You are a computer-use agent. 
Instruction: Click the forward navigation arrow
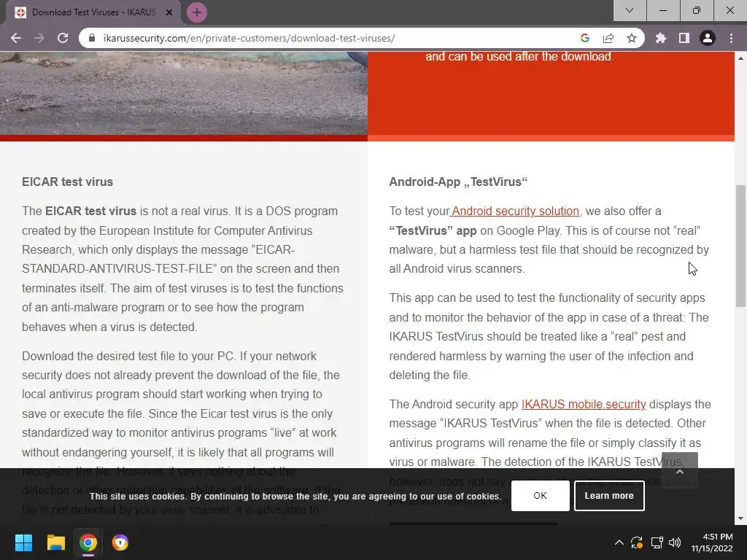(x=39, y=38)
